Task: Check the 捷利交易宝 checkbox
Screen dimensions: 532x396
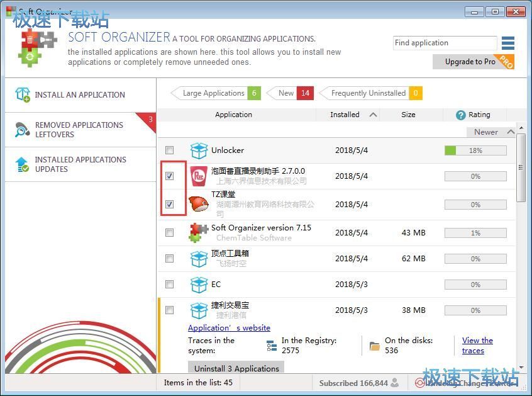Action: coord(169,310)
